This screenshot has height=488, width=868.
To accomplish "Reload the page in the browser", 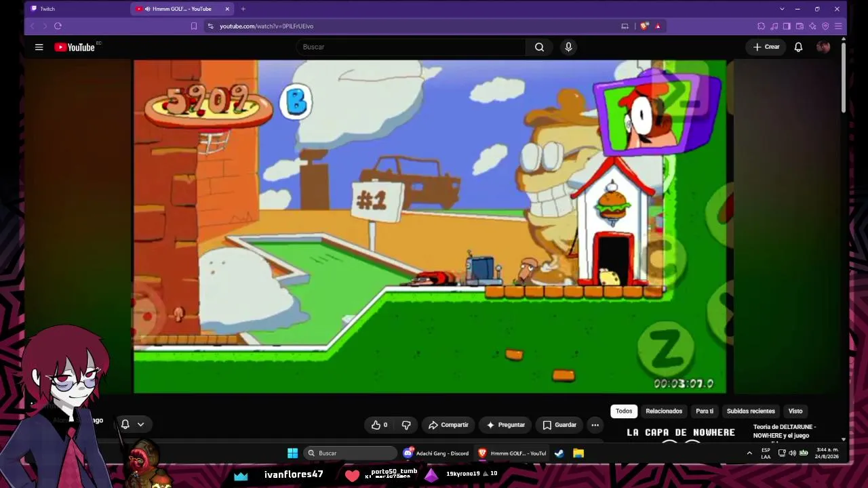I will point(58,26).
